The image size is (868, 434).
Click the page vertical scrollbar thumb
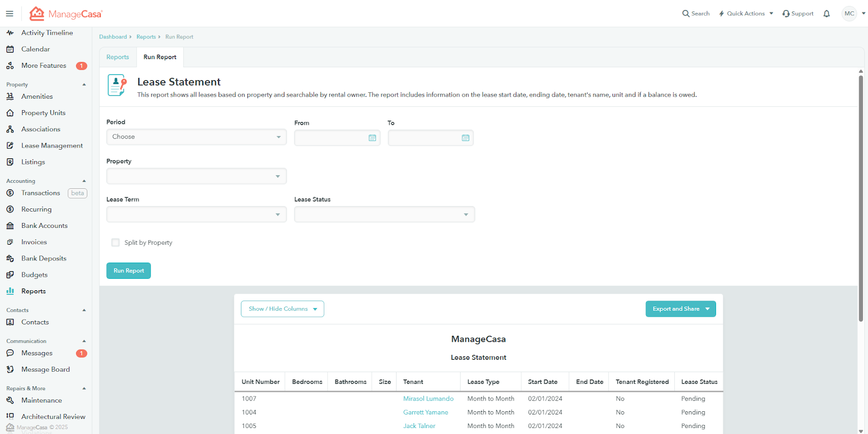[861, 198]
